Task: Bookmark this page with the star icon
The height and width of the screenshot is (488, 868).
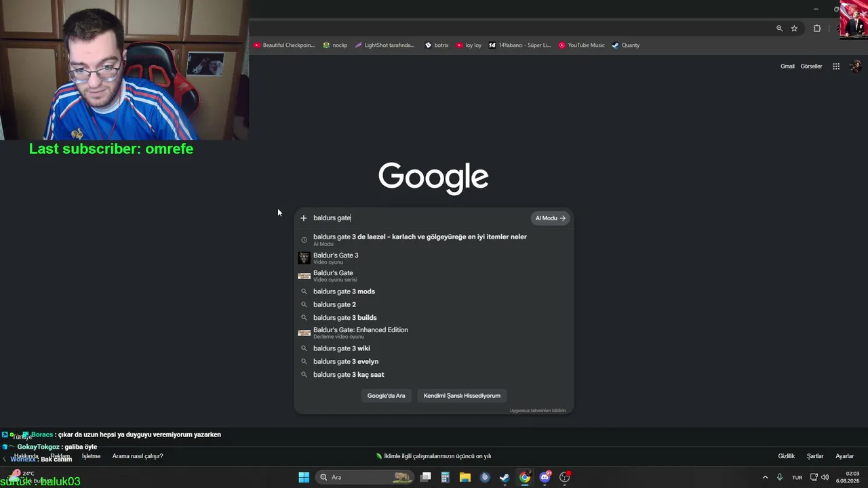Action: (794, 28)
